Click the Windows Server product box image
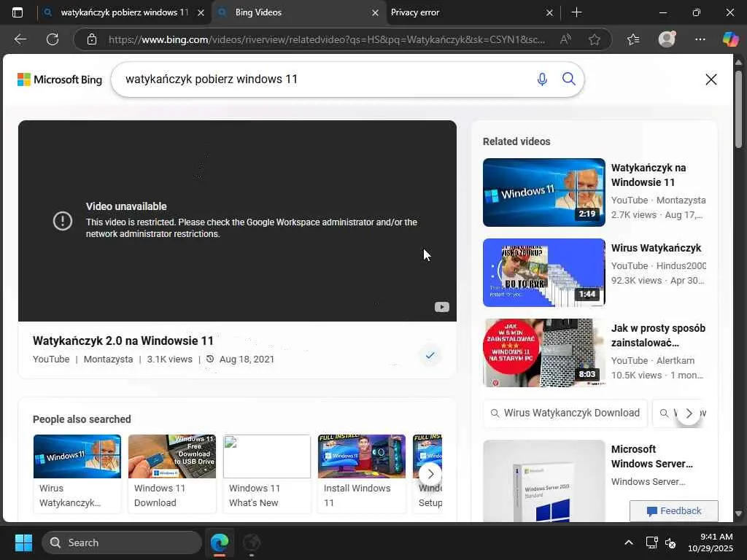The image size is (747, 560). pyautogui.click(x=543, y=481)
